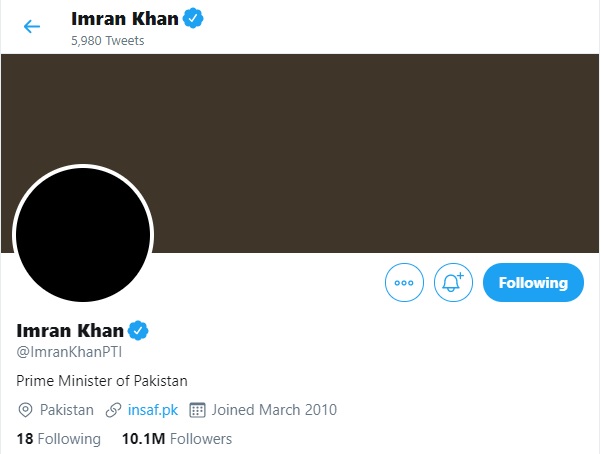Click the calendar icon by the join date

pyautogui.click(x=197, y=410)
